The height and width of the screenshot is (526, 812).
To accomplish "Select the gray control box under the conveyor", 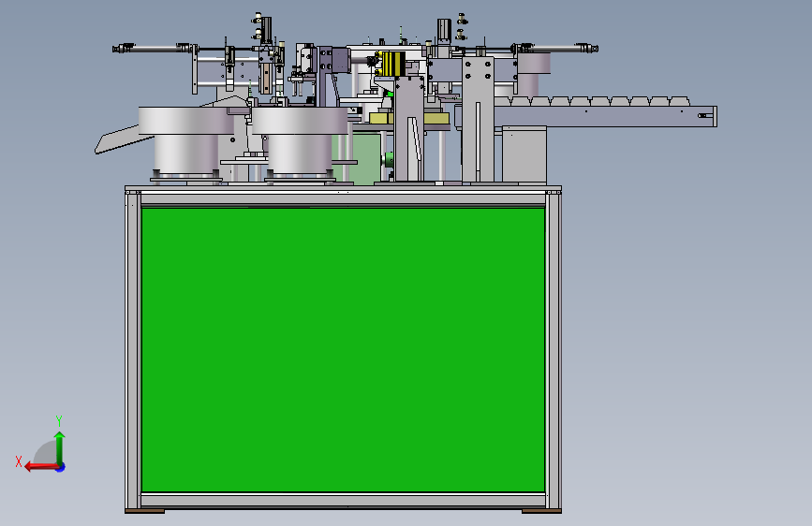I will 524,153.
